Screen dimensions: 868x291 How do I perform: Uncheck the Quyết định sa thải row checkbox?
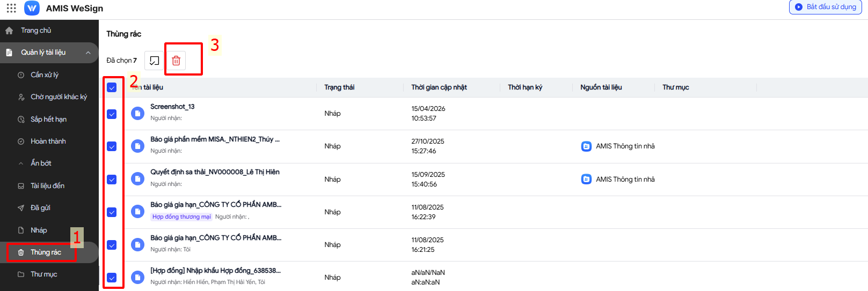point(112,180)
